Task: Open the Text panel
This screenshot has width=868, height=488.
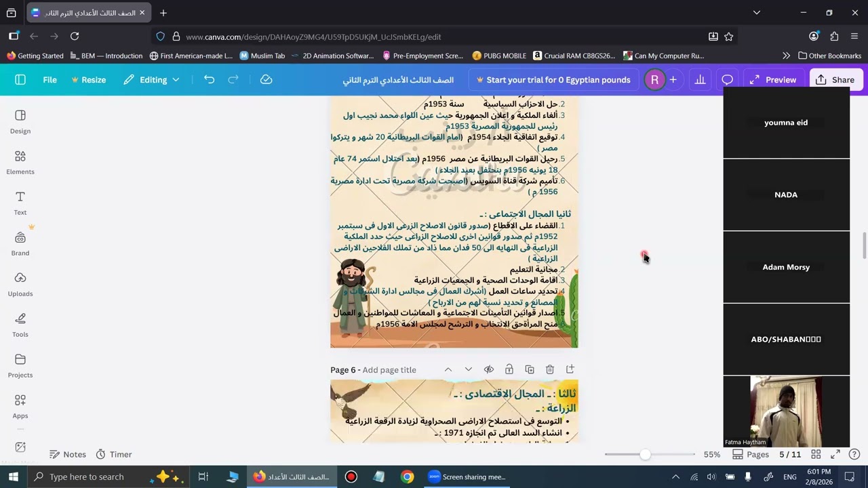Action: click(20, 203)
